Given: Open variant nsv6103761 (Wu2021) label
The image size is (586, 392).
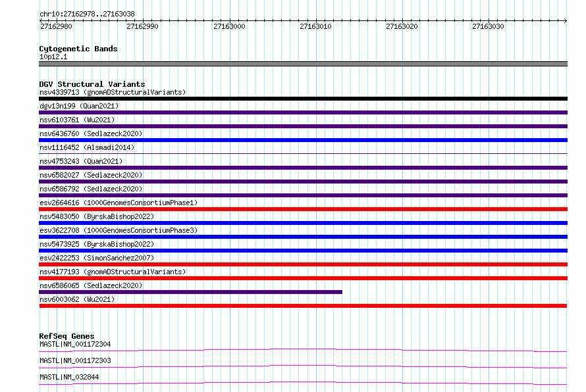Looking at the screenshot, I should coord(77,120).
